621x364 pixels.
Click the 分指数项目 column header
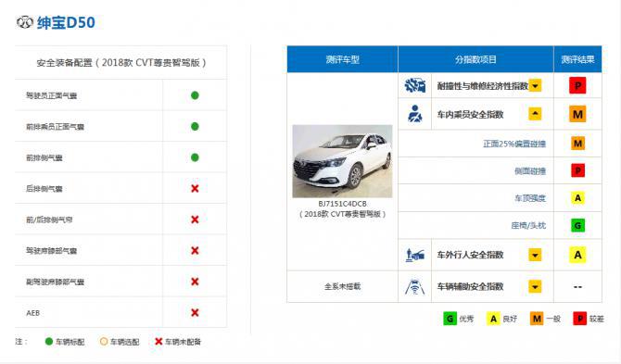click(475, 59)
